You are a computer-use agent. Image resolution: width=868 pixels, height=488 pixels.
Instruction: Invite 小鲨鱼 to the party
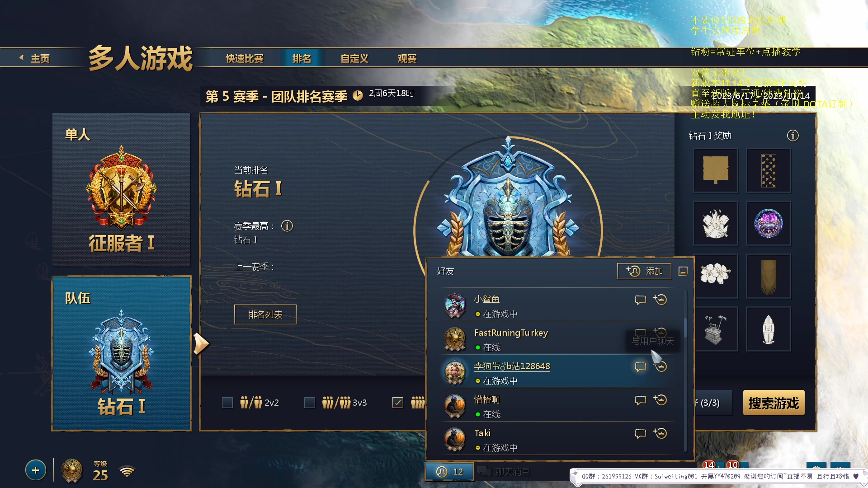[660, 300]
